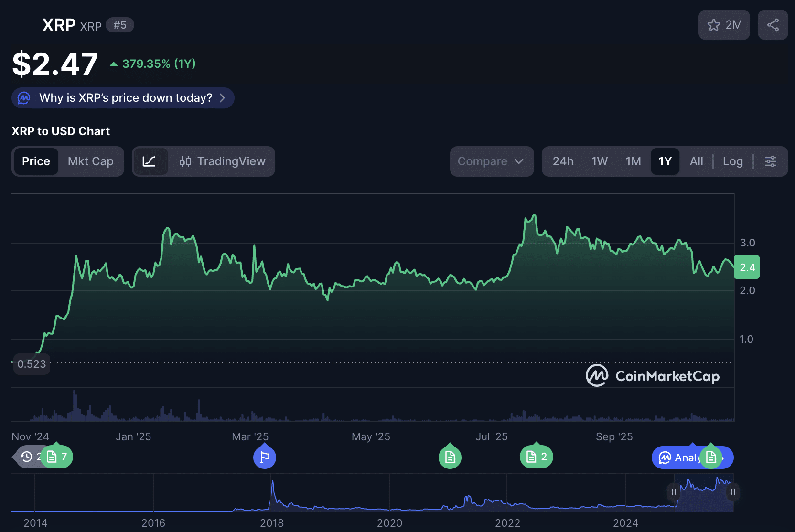Click the news marker labeled 2 near Jul '25
This screenshot has width=795, height=532.
(x=536, y=457)
